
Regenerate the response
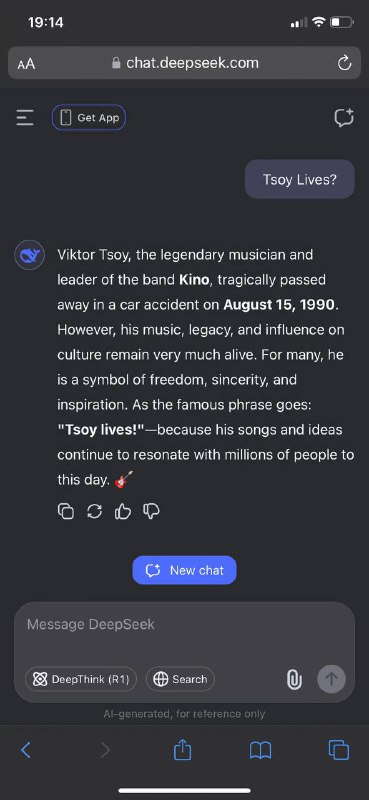[x=94, y=511]
